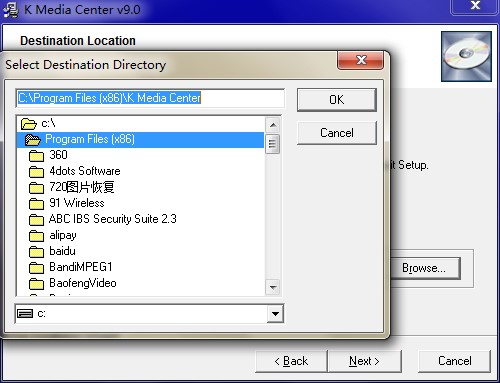
Task: Click the Next button in the setup wizard
Action: [x=364, y=361]
